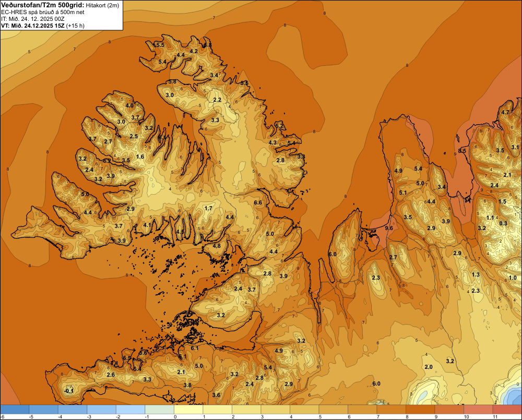Click the '11' label on the color scale
The width and height of the screenshot is (522, 420).
coord(495,417)
